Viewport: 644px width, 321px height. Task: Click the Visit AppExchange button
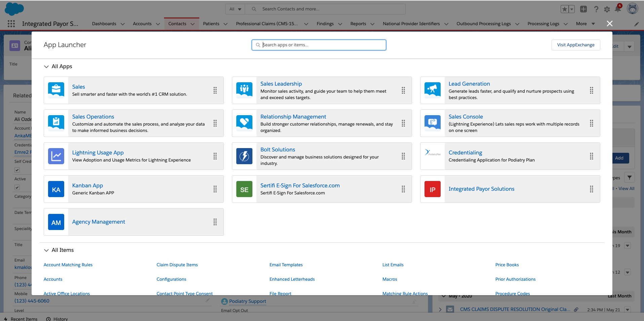tap(576, 45)
